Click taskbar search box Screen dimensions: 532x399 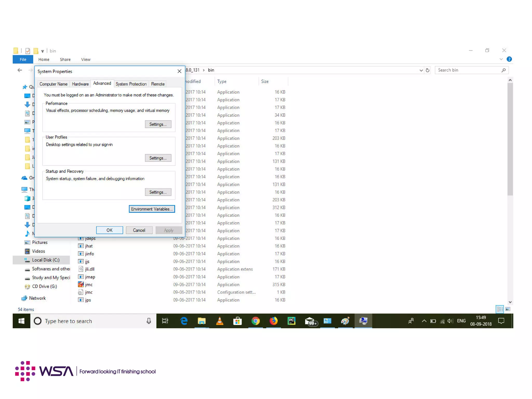pos(94,321)
